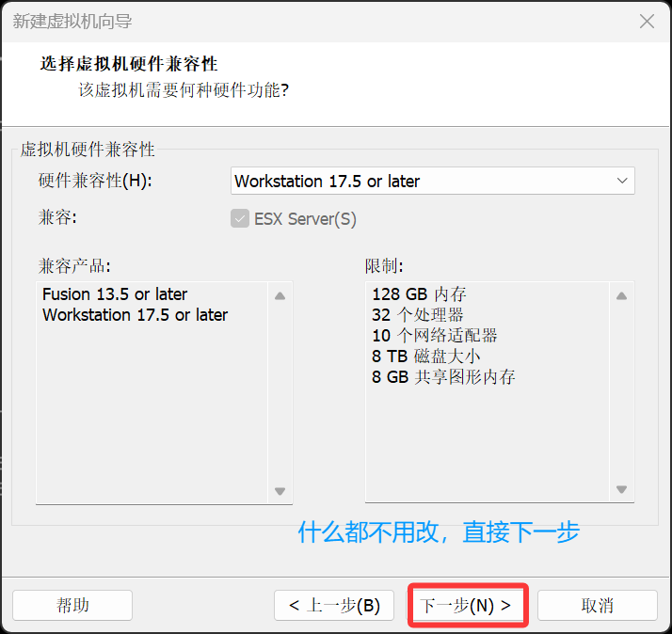Open the hardware compatibility dropdown
This screenshot has width=672, height=634.
(432, 181)
